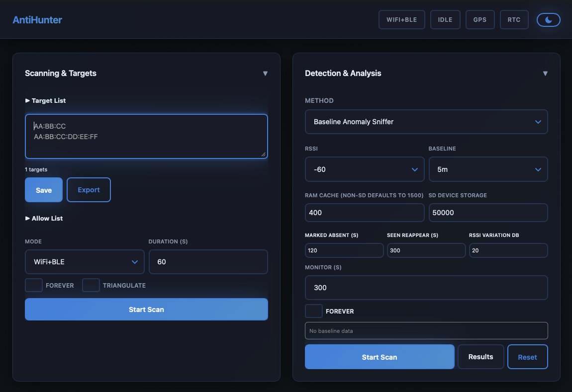Export the target list
This screenshot has width=572, height=392.
pos(89,190)
